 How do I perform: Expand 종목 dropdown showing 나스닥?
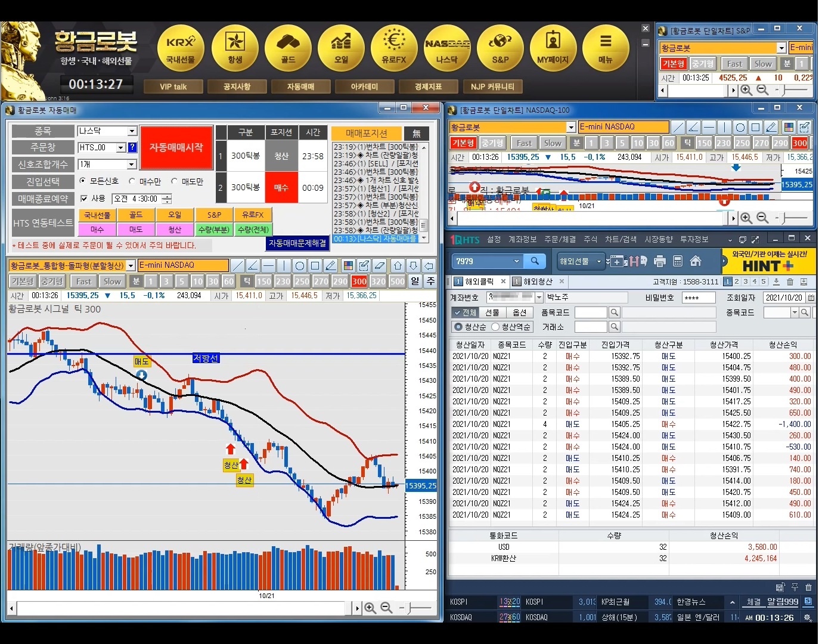tap(132, 131)
